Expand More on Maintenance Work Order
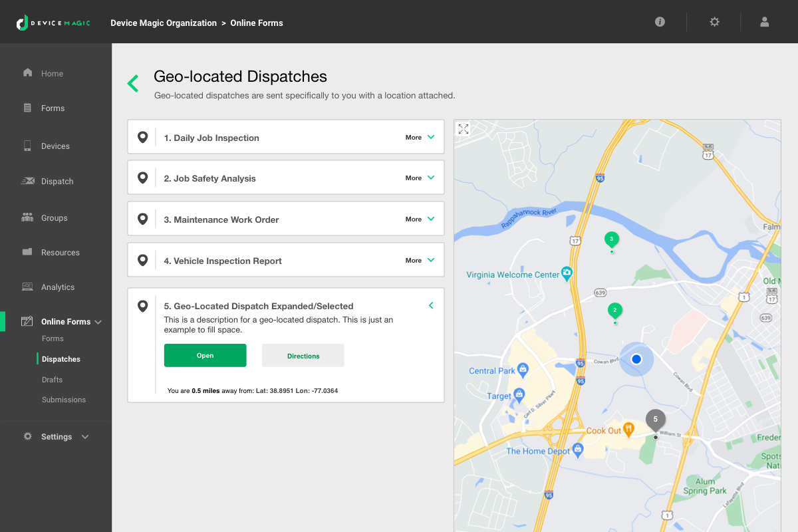798x532 pixels. (x=420, y=219)
